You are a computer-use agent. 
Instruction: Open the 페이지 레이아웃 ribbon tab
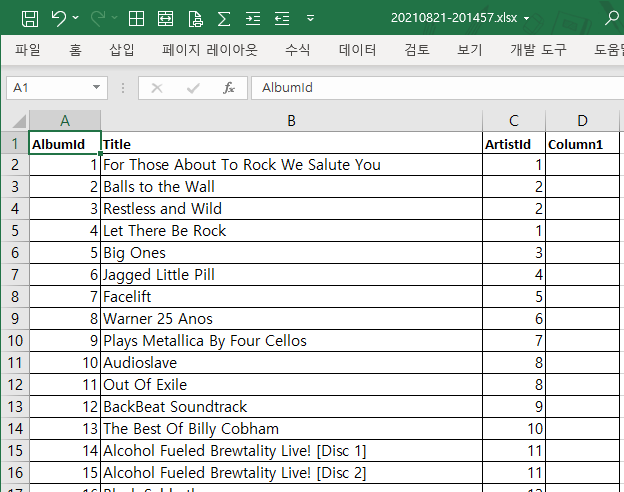point(210,50)
